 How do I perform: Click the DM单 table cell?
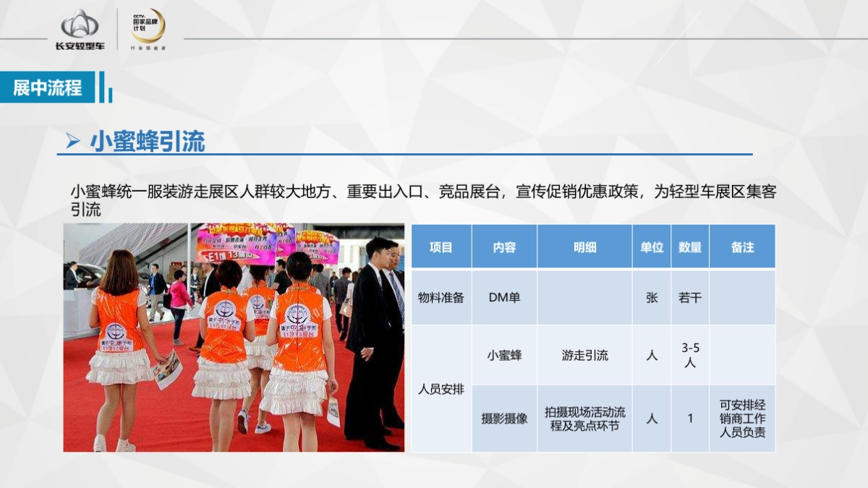504,297
